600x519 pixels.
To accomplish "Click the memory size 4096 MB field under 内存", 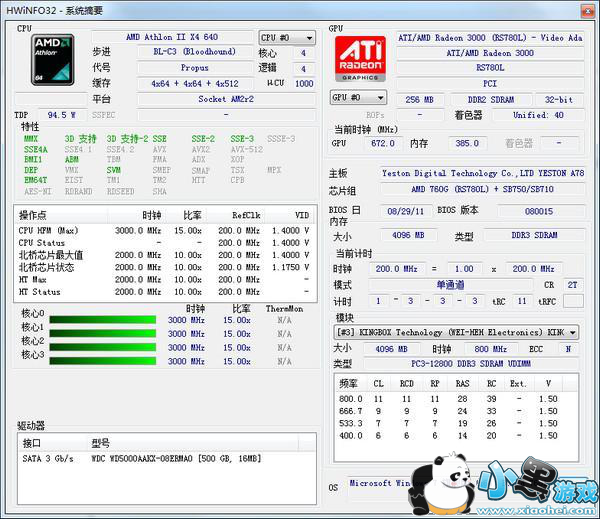I will (408, 235).
